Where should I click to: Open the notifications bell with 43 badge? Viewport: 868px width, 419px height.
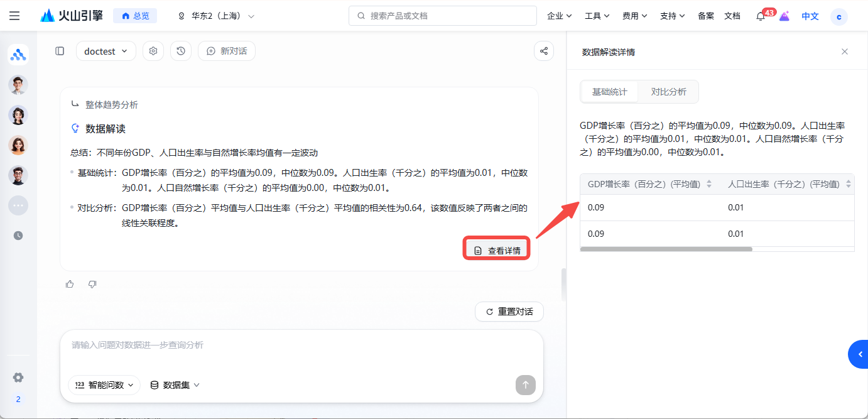761,16
